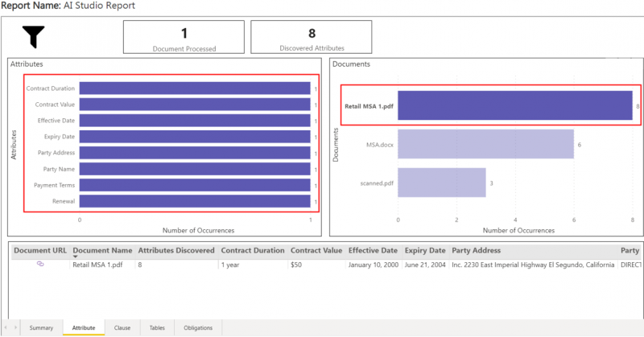Sort by Document Name column header
The height and width of the screenshot is (337, 644).
tap(102, 250)
